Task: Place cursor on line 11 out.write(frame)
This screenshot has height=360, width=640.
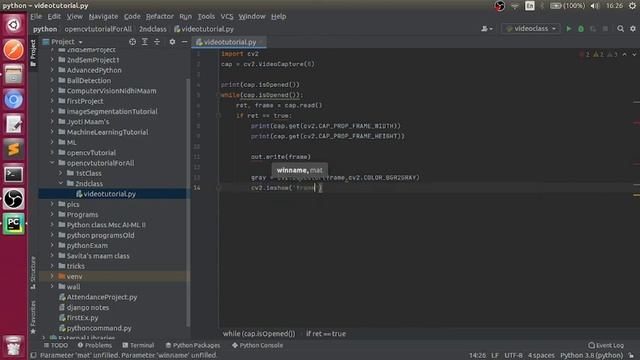Action: [281, 157]
